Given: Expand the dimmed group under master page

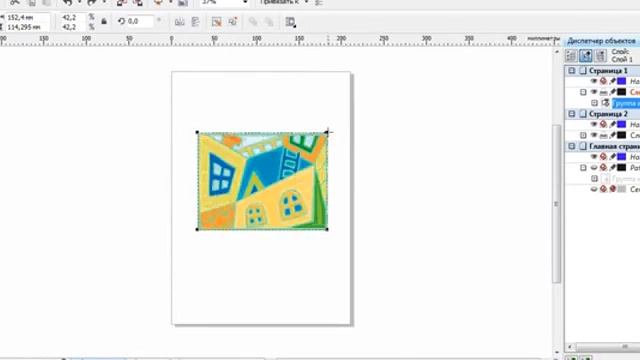Looking at the screenshot, I should [x=595, y=178].
